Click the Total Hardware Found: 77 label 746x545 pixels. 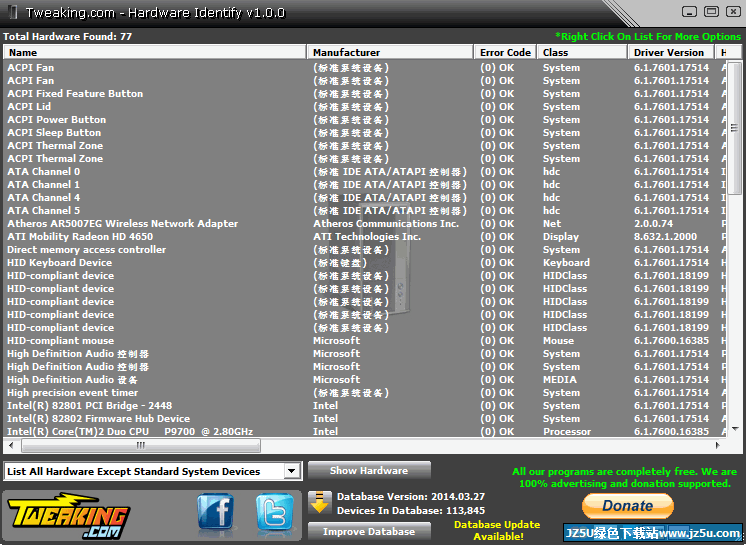coord(68,36)
